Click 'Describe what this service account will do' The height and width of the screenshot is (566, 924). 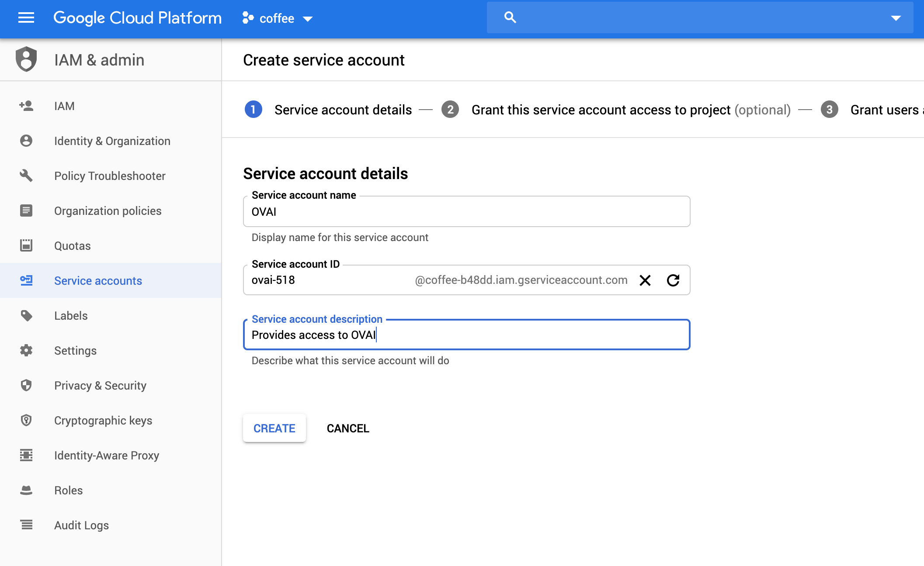point(350,360)
